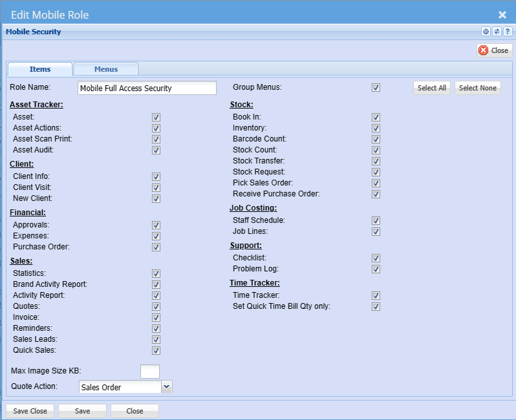Switch to the Menus tab
The image size is (516, 420).
pos(106,69)
